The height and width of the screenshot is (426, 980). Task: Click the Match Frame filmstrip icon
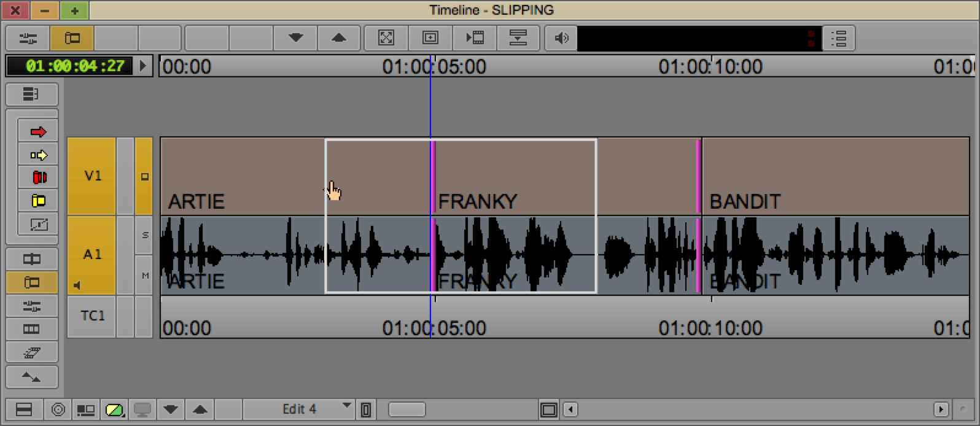pos(475,38)
